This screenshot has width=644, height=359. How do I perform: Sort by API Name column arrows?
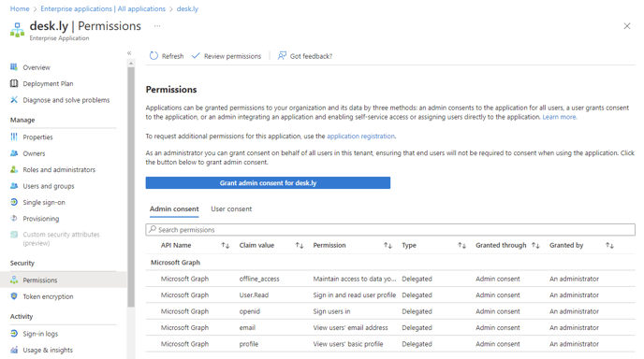[x=225, y=245]
